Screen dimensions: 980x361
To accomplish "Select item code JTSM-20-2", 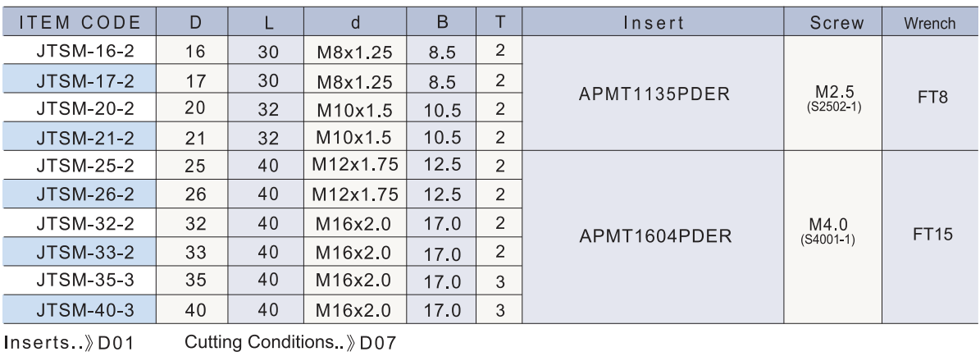I will pyautogui.click(x=80, y=108).
